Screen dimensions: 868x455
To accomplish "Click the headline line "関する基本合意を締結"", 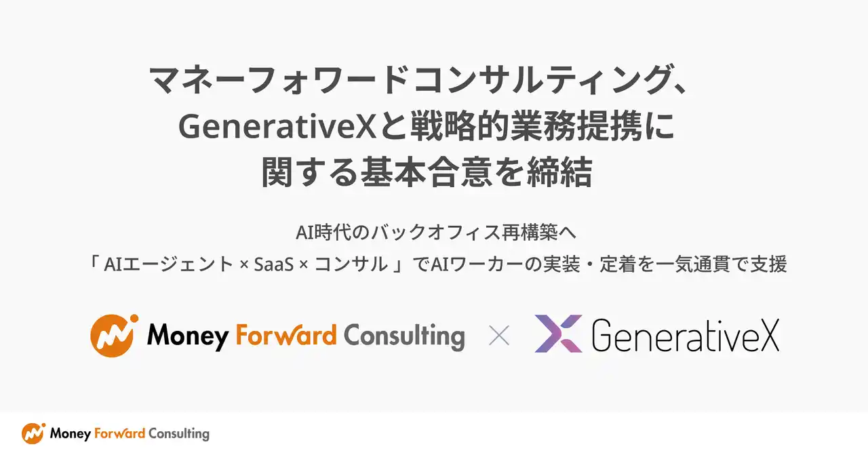I will 427,172.
